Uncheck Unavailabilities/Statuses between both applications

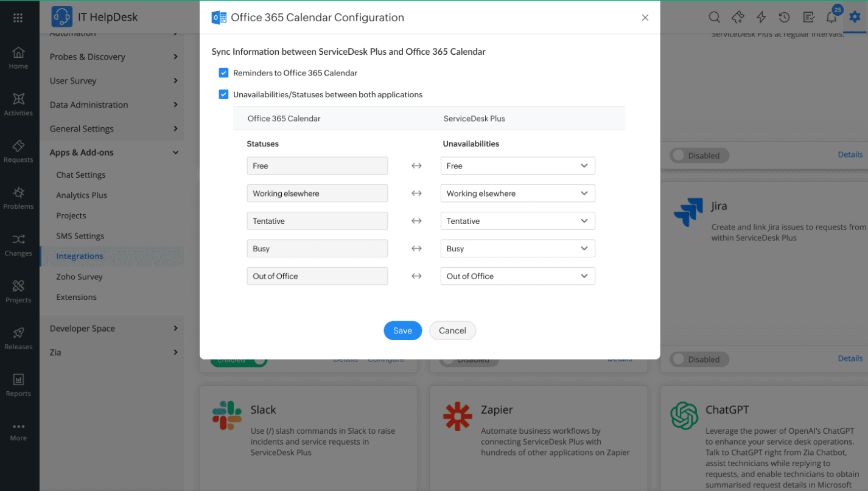click(x=224, y=95)
